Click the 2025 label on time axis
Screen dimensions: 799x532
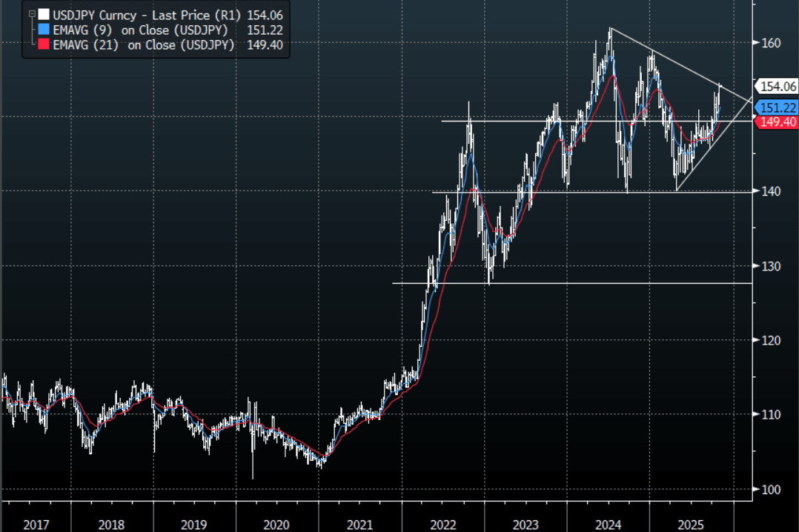click(692, 525)
